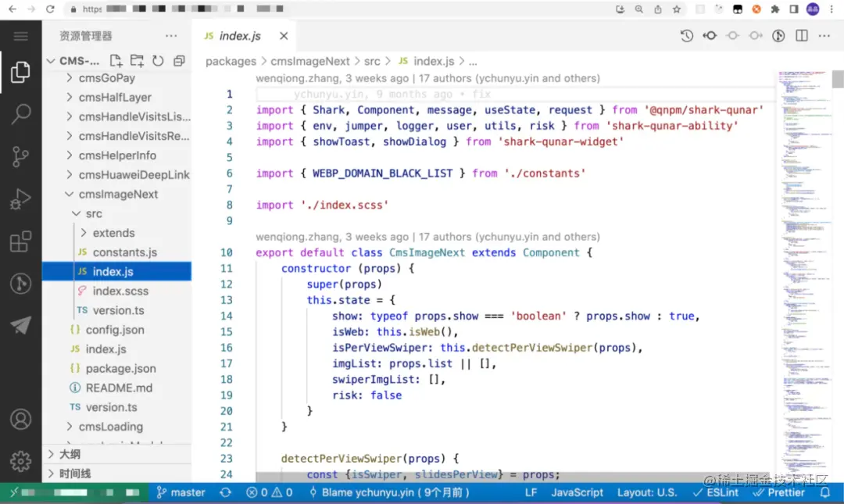Screen dimensions: 844x504
Task: Open the Search view
Action: [20, 113]
